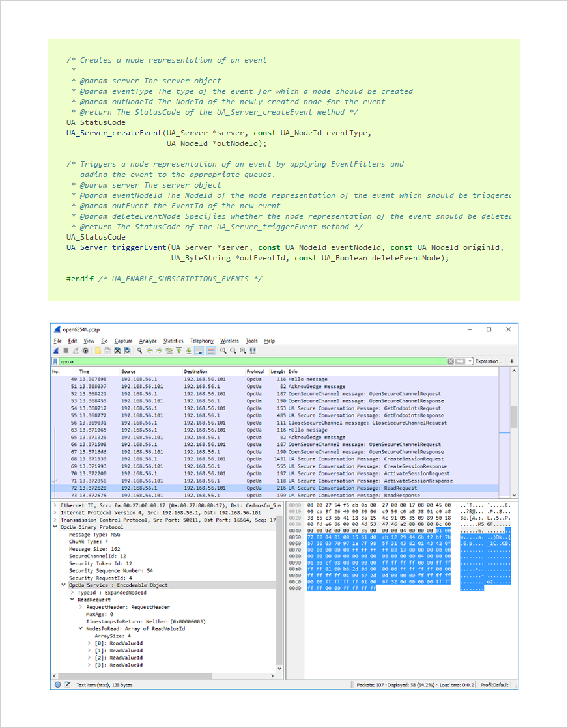Clear the display filter with the X icon
Viewport: 568px width, 728px height.
pyautogui.click(x=451, y=361)
